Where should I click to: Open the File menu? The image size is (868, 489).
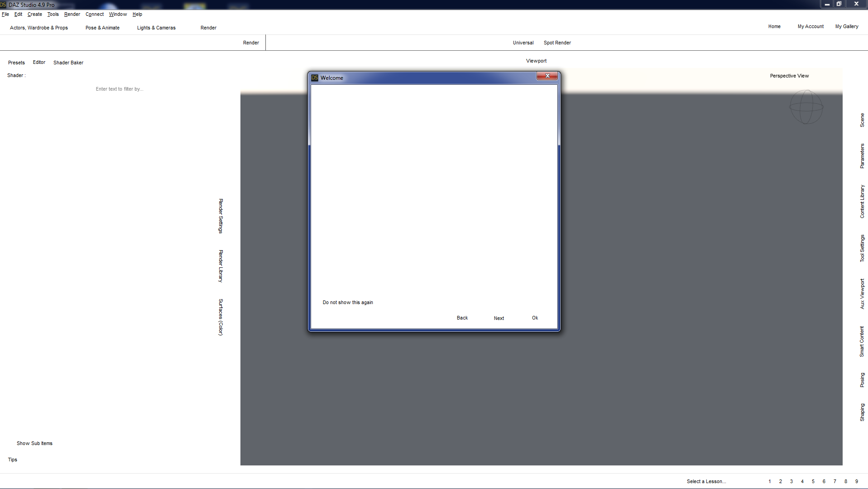pos(5,15)
